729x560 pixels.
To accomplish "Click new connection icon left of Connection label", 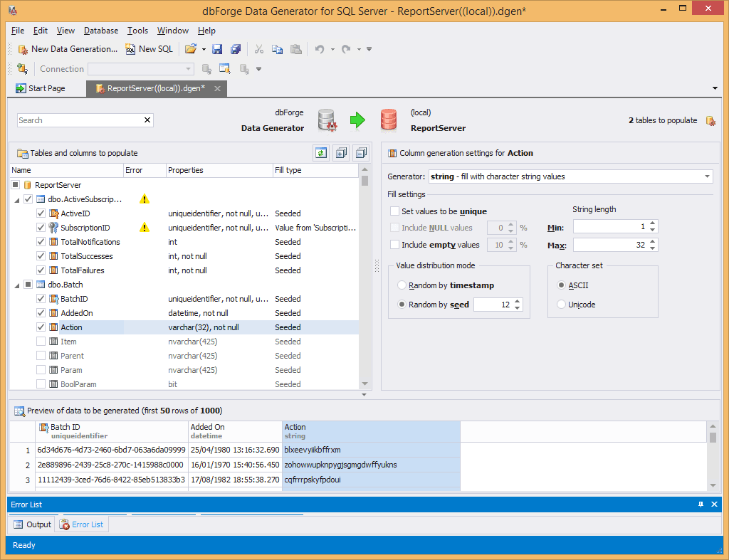I will pyautogui.click(x=22, y=69).
